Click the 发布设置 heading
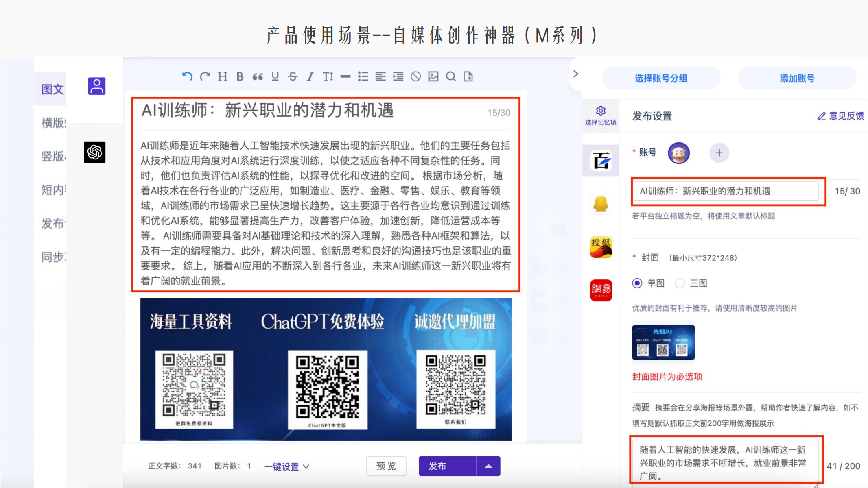The width and height of the screenshot is (868, 488). tap(652, 116)
